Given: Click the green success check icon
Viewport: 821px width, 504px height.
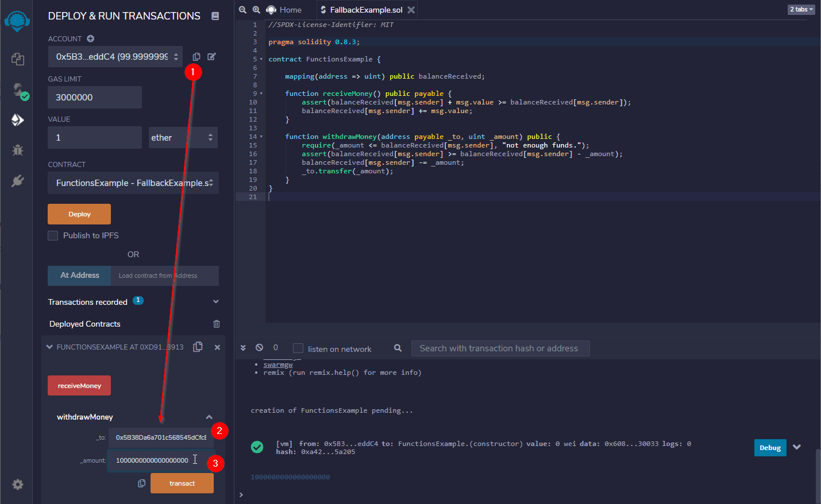Looking at the screenshot, I should (257, 447).
